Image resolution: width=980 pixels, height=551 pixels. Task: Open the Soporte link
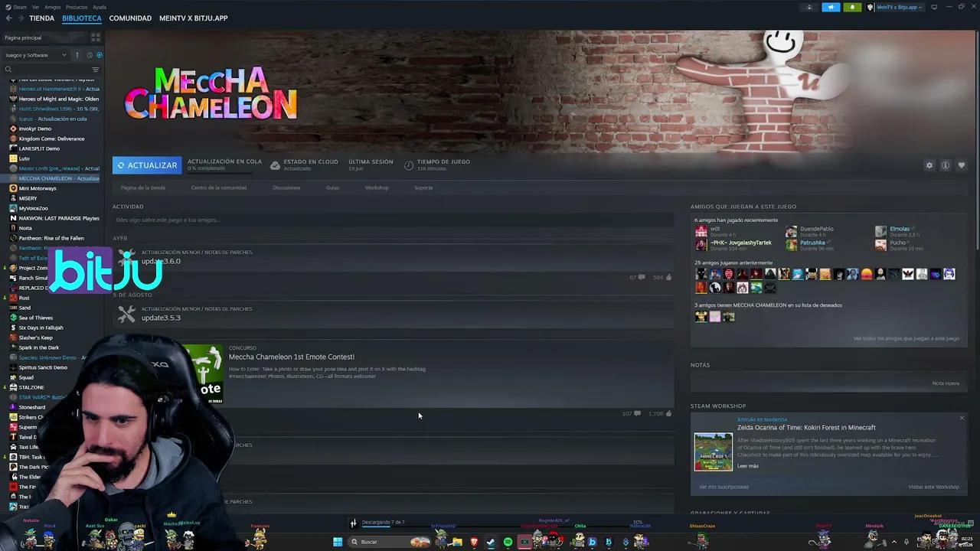point(423,187)
